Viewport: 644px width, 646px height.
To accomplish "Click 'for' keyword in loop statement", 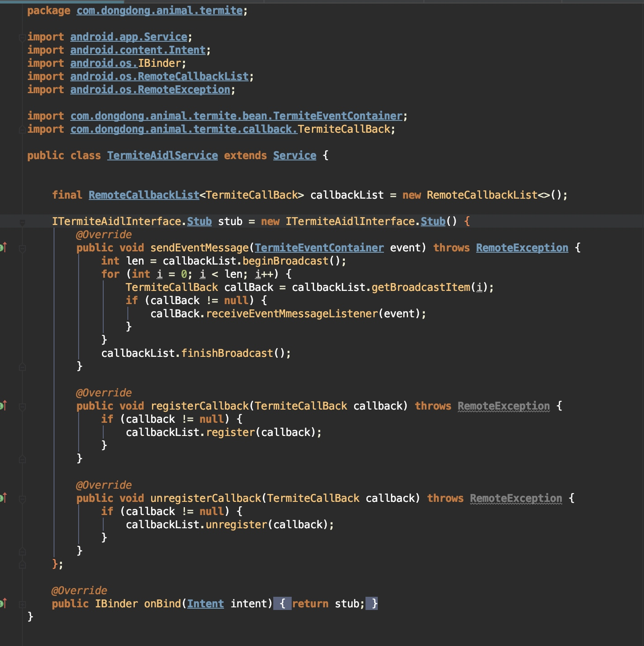I will [x=110, y=274].
